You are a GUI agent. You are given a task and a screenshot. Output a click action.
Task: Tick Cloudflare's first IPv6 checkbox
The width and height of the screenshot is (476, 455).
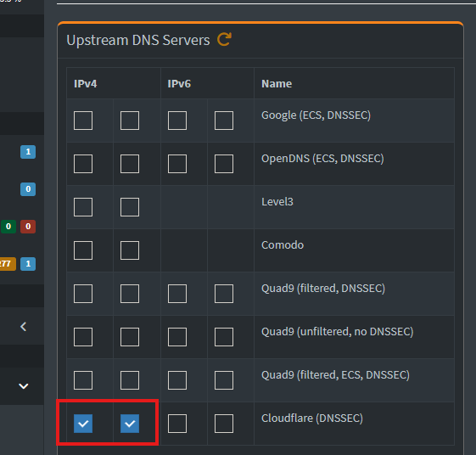click(x=177, y=424)
